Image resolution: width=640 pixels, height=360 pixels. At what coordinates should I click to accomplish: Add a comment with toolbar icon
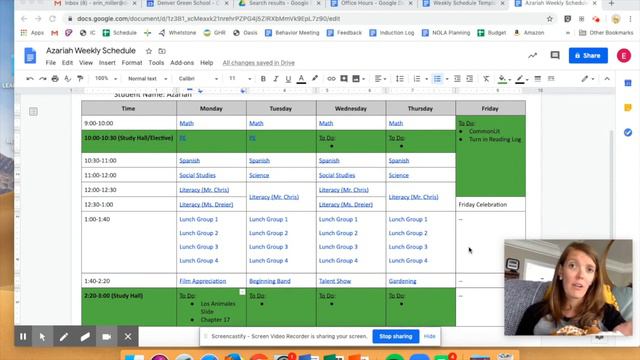344,79
